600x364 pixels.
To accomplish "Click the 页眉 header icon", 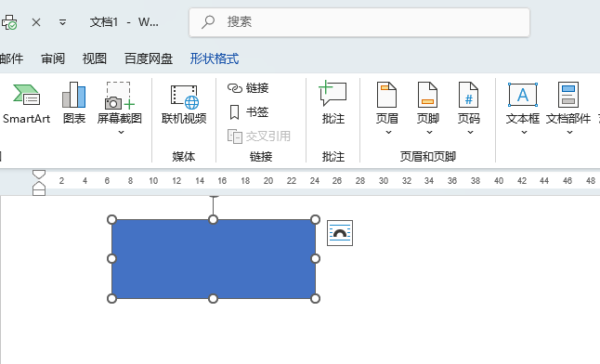I will pos(387,95).
